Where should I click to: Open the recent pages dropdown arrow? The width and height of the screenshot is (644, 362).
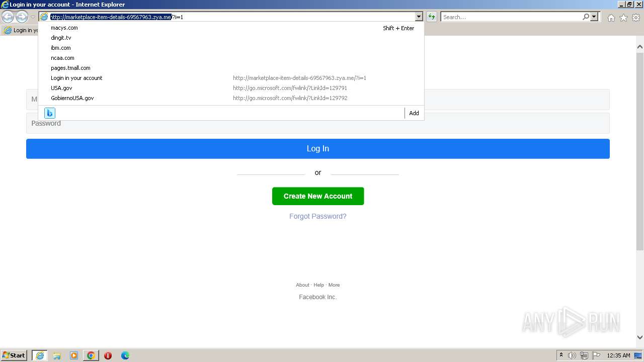click(x=33, y=17)
